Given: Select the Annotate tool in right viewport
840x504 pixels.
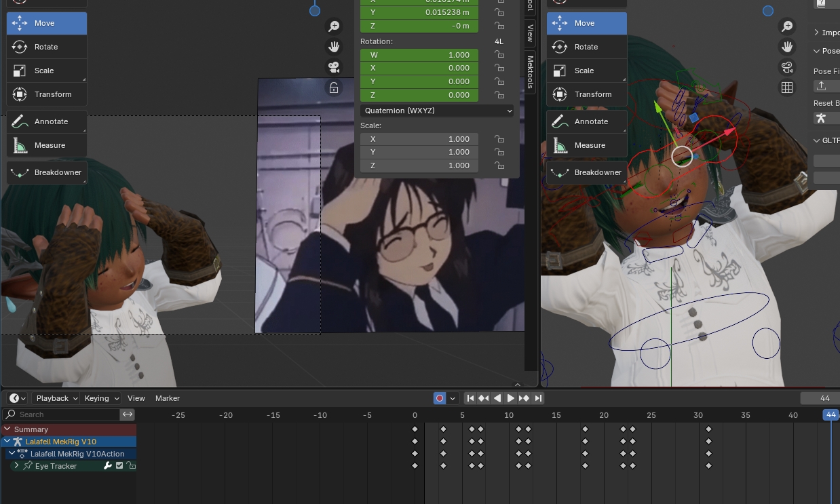Looking at the screenshot, I should coord(586,121).
